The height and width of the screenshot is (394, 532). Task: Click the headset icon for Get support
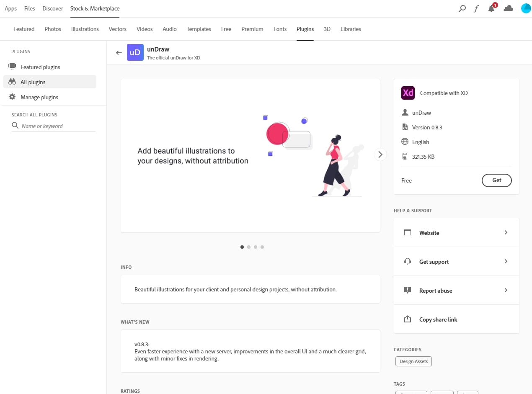coord(408,262)
